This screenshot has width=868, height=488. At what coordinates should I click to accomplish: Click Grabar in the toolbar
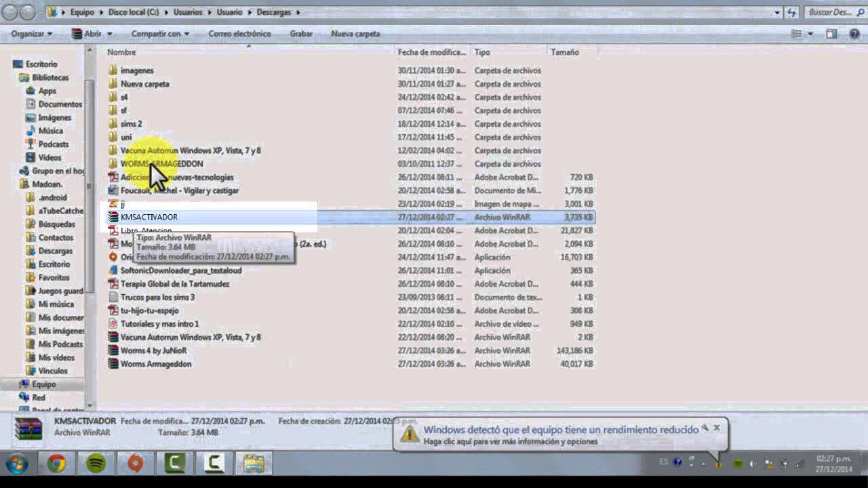point(301,34)
